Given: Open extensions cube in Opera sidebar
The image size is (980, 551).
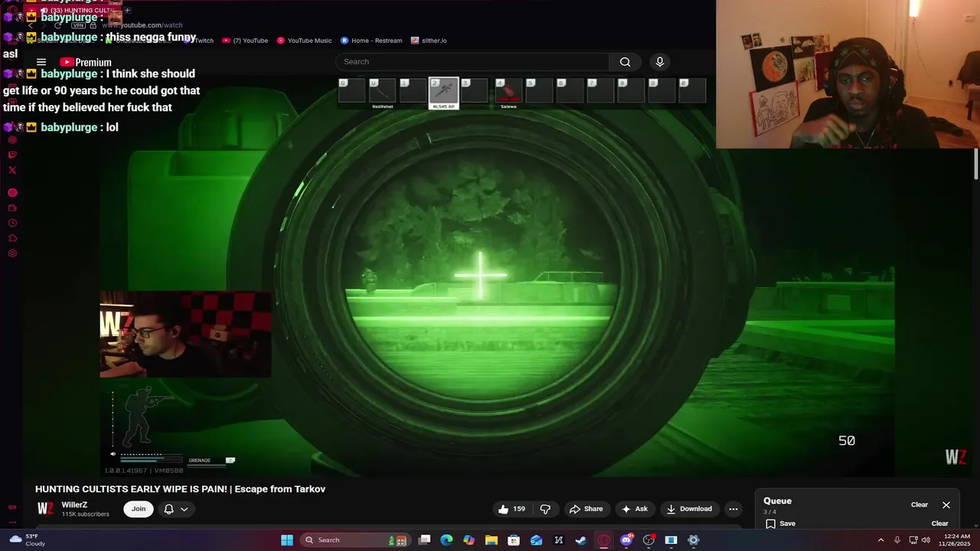Looking at the screenshot, I should [12, 238].
